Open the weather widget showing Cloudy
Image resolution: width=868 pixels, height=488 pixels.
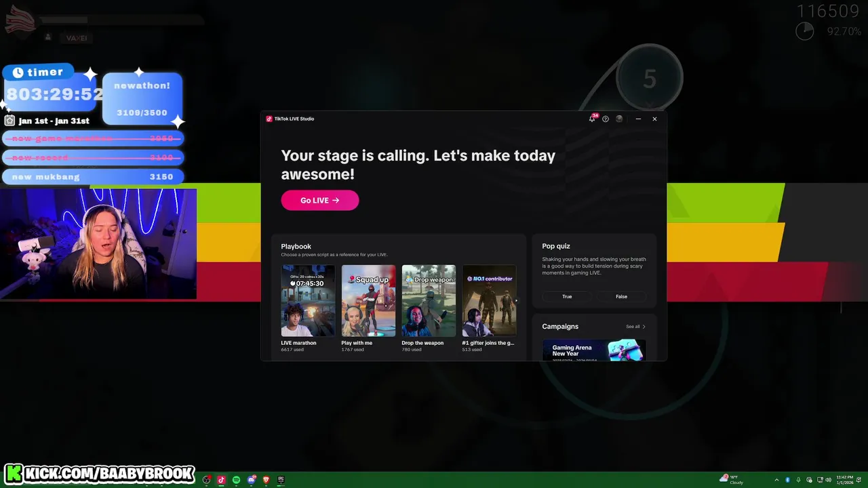732,480
